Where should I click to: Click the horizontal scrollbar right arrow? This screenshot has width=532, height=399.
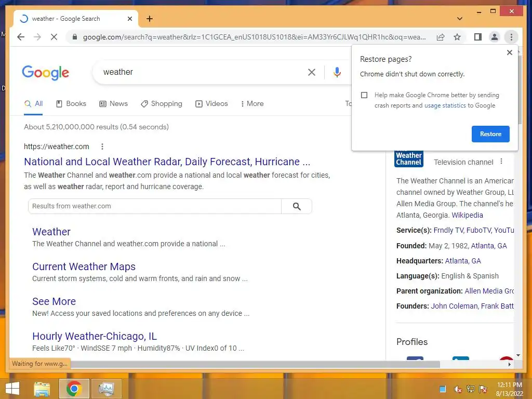pos(509,364)
